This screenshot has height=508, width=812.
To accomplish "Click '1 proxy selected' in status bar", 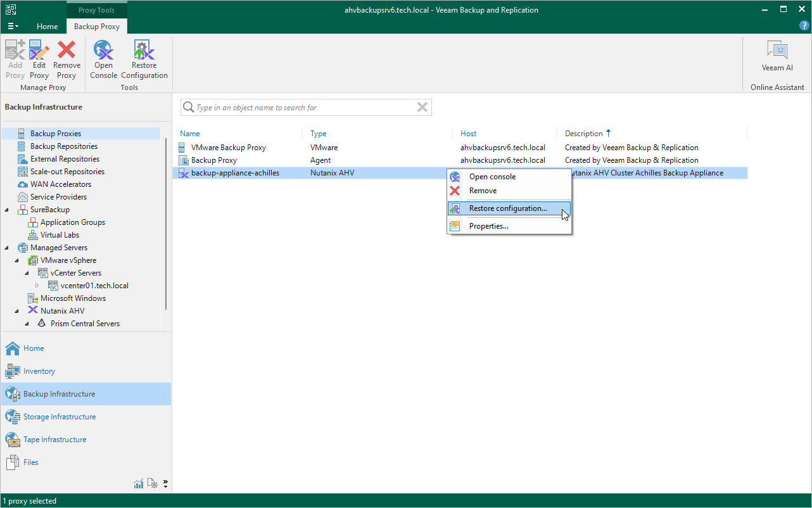I will [30, 501].
